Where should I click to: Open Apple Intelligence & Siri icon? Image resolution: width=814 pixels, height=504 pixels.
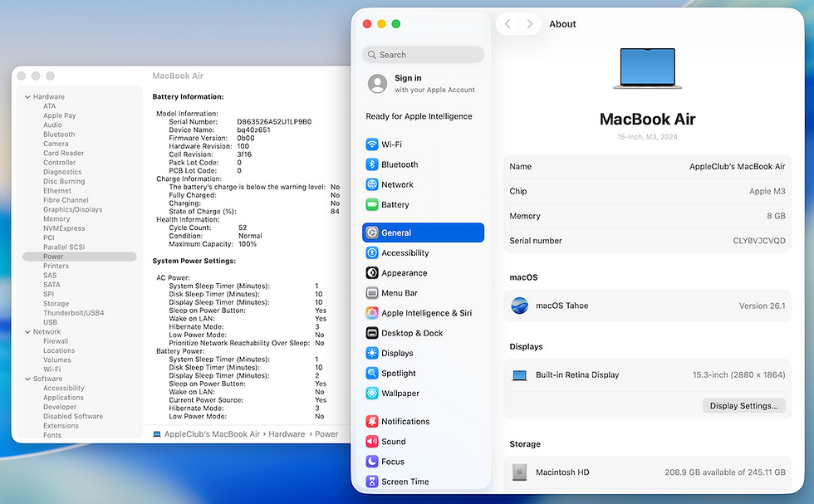[372, 313]
